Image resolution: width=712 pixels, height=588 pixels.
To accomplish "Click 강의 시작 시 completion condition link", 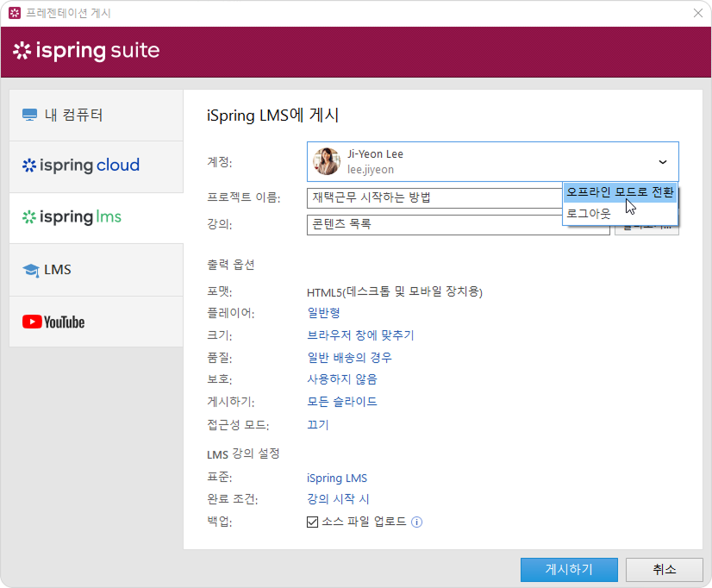I will tap(338, 500).
